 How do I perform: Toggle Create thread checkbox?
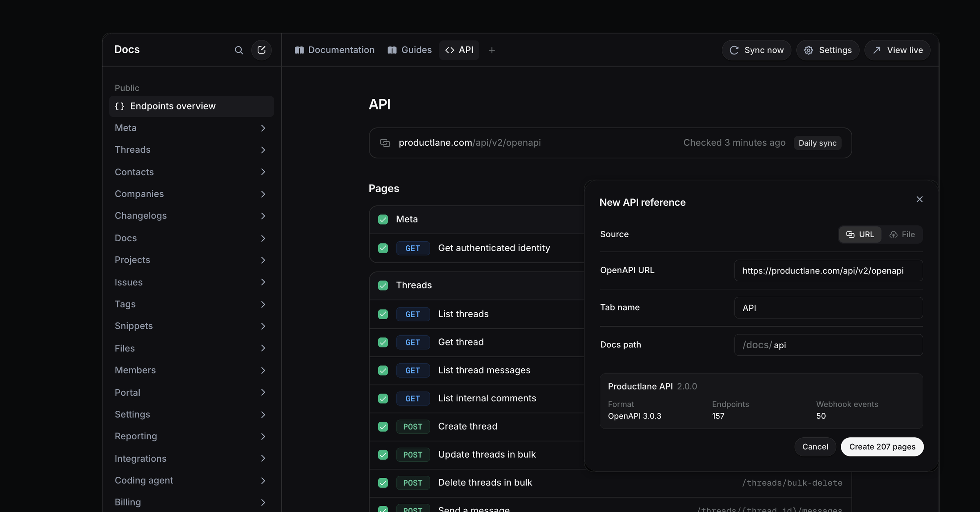coord(383,427)
